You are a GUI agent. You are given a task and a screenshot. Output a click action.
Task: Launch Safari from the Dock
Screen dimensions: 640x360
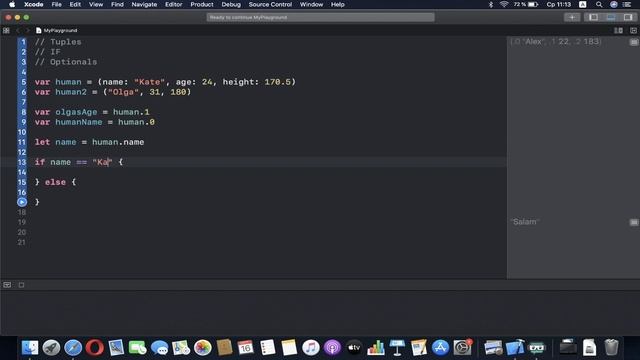[x=73, y=348]
